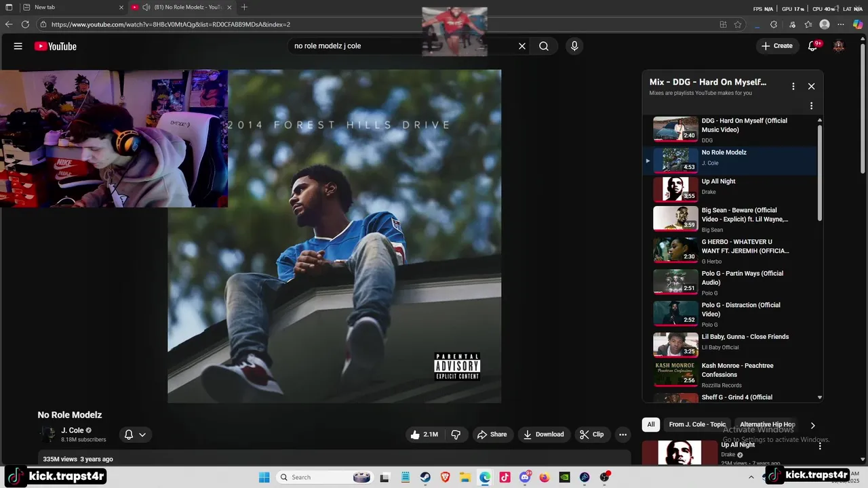Download the video
Viewport: 868px width, 488px height.
544,434
